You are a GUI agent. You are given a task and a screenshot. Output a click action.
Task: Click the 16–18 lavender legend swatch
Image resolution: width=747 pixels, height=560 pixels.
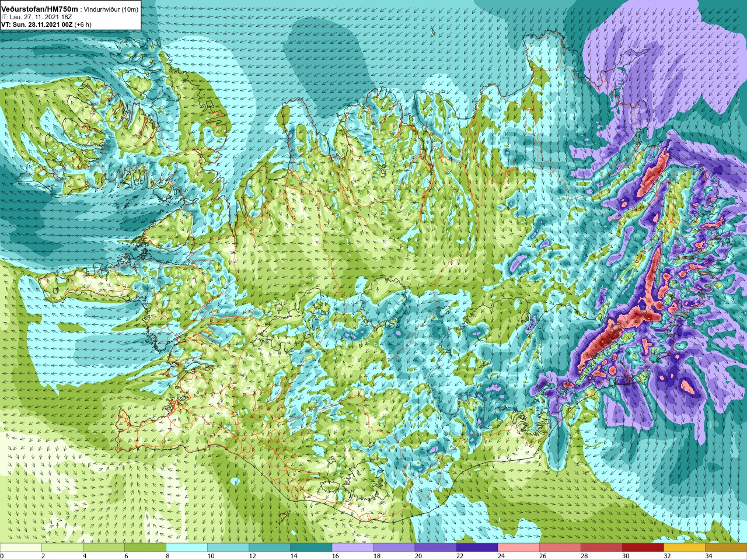(x=352, y=548)
